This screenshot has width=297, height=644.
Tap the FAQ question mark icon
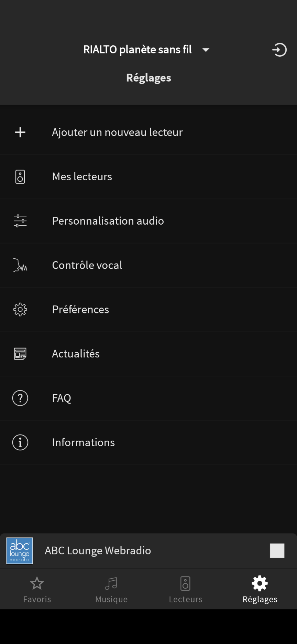[x=20, y=398]
